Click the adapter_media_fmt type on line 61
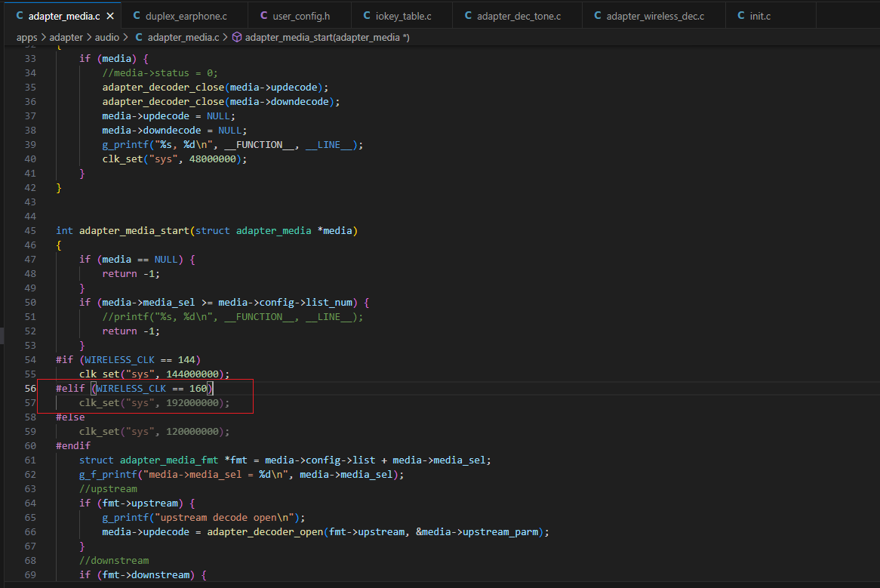Screen dimensions: 880x588 [x=169, y=460]
